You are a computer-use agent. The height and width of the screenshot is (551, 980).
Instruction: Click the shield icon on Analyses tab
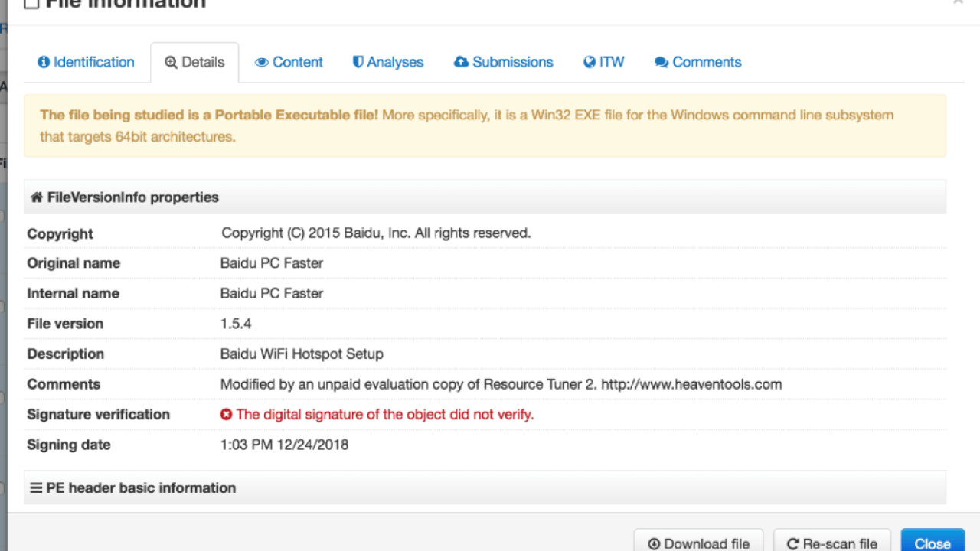(358, 62)
